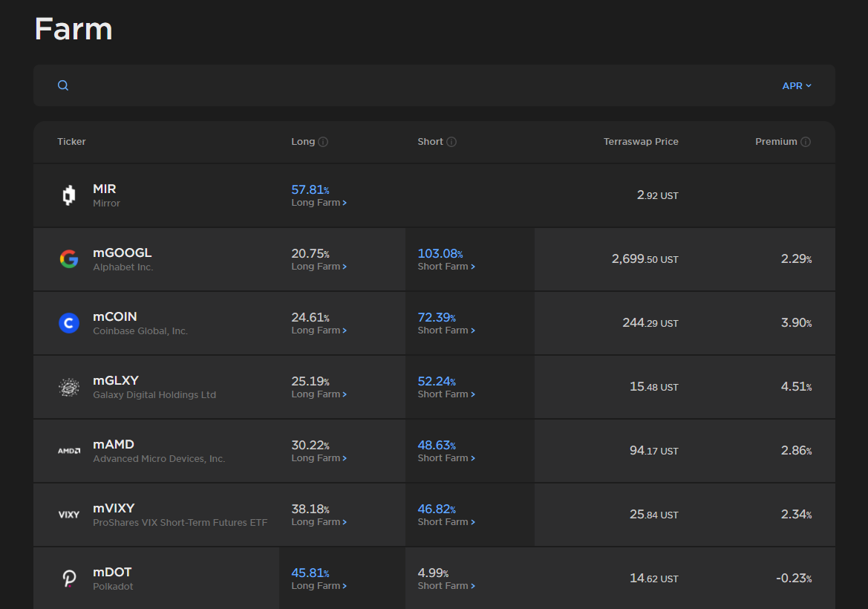This screenshot has width=868, height=609.
Task: Click the Alphabet Inc. company name
Action: coord(123,267)
